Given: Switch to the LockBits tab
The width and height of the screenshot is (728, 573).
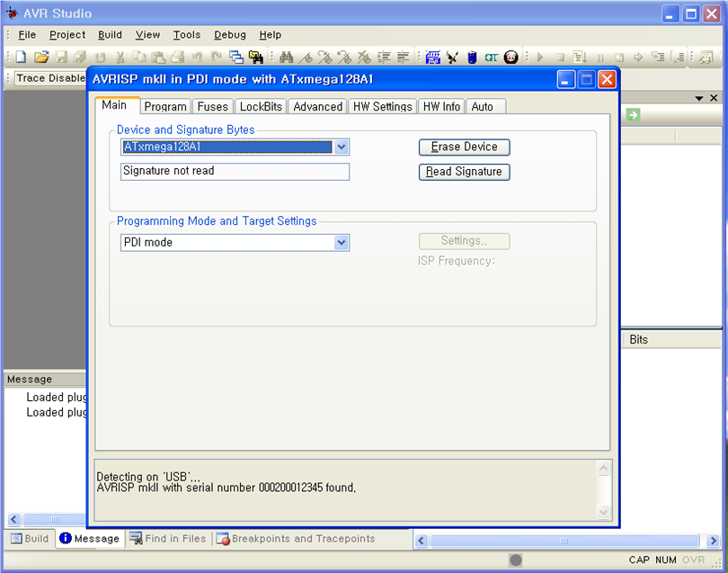Looking at the screenshot, I should pos(261,107).
